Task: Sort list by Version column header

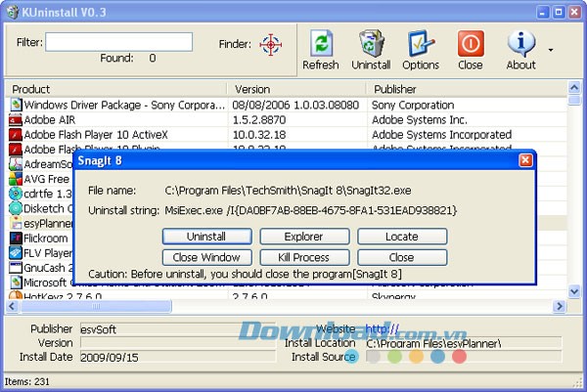Action: [x=296, y=89]
